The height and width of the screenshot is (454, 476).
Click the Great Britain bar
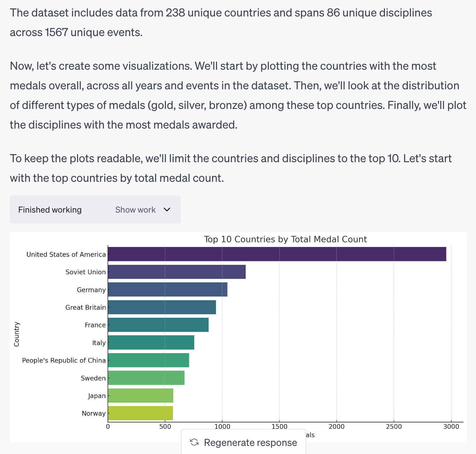[x=162, y=307]
